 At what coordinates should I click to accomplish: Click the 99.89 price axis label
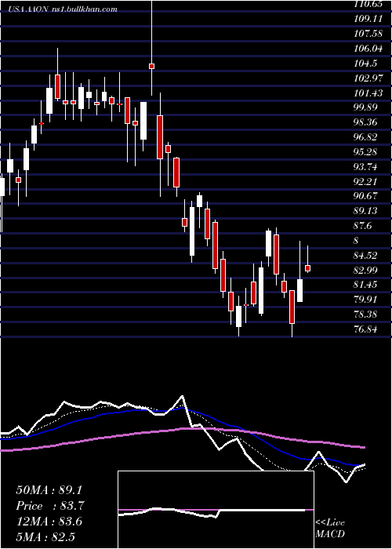pyautogui.click(x=366, y=107)
